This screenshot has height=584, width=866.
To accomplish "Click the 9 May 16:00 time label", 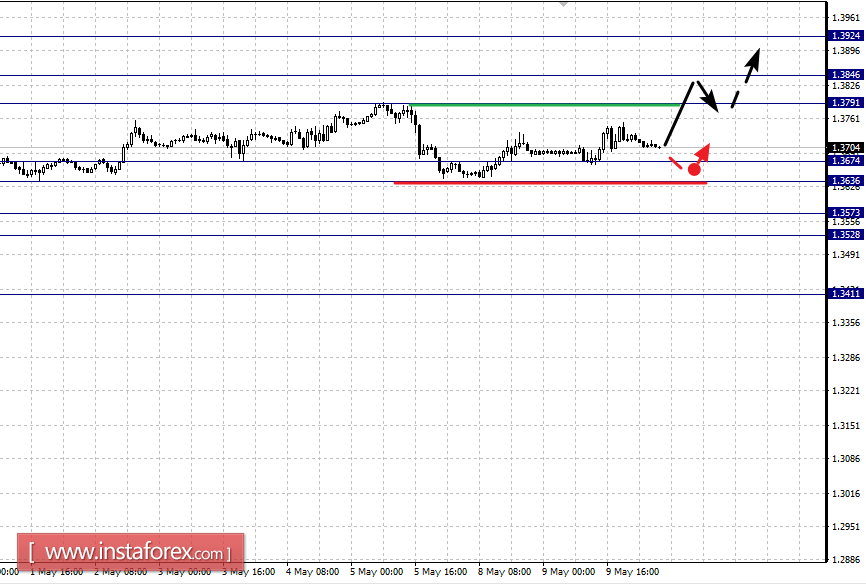I will point(633,572).
